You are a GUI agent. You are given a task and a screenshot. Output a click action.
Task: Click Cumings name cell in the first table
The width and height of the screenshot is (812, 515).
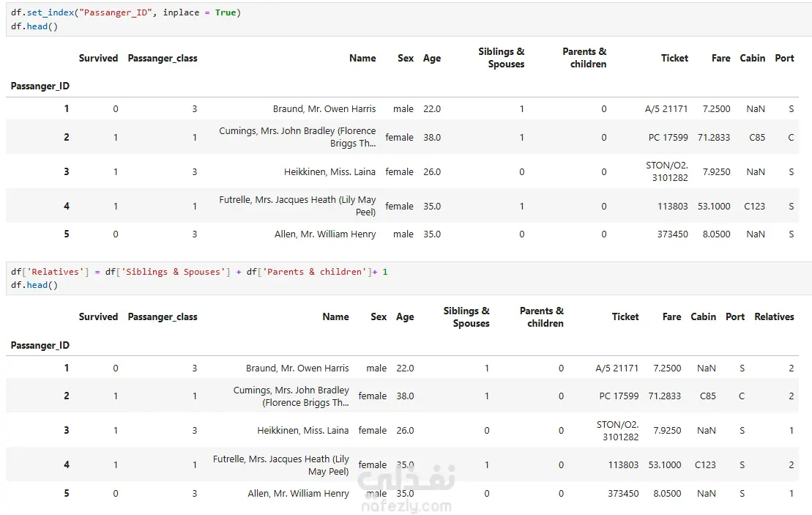tap(297, 137)
